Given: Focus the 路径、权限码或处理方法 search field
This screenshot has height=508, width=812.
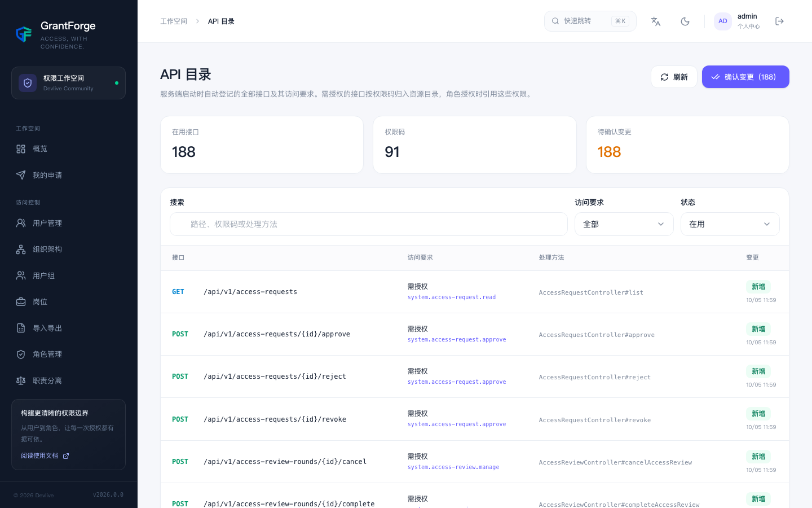Looking at the screenshot, I should [x=369, y=224].
